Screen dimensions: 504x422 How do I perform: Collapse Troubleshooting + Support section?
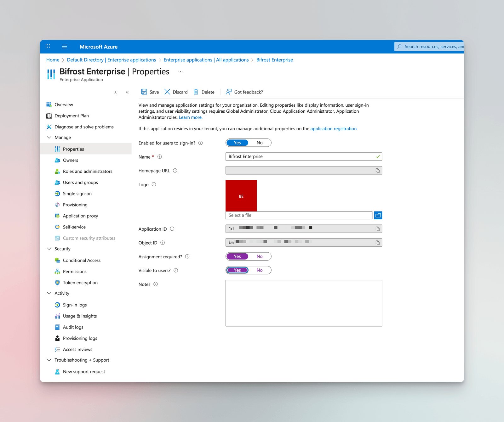click(49, 360)
